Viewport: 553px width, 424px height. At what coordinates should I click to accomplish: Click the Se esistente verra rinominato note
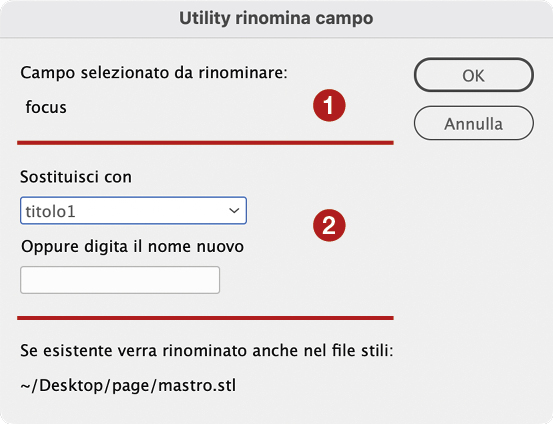coord(207,351)
